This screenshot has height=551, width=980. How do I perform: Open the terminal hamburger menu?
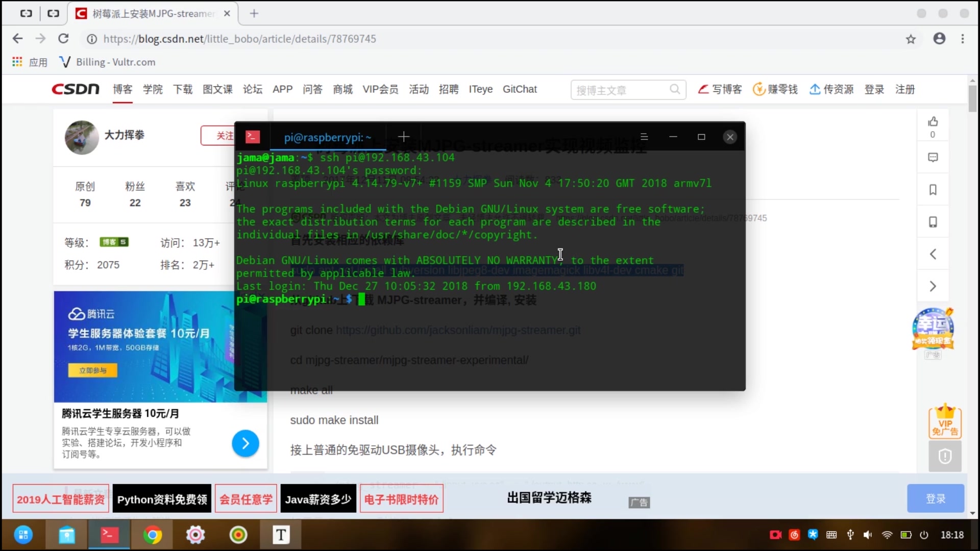click(644, 137)
